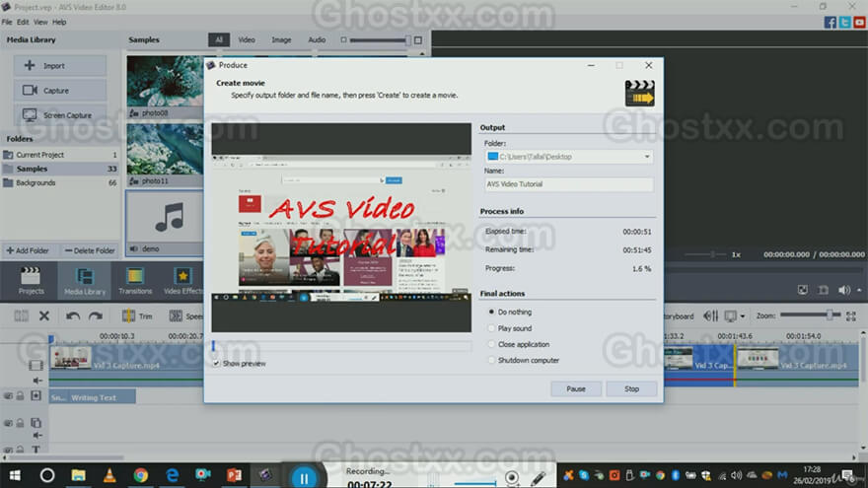Click the recorder pen annotation icon
Image resolution: width=868 pixels, height=488 pixels.
click(x=538, y=477)
